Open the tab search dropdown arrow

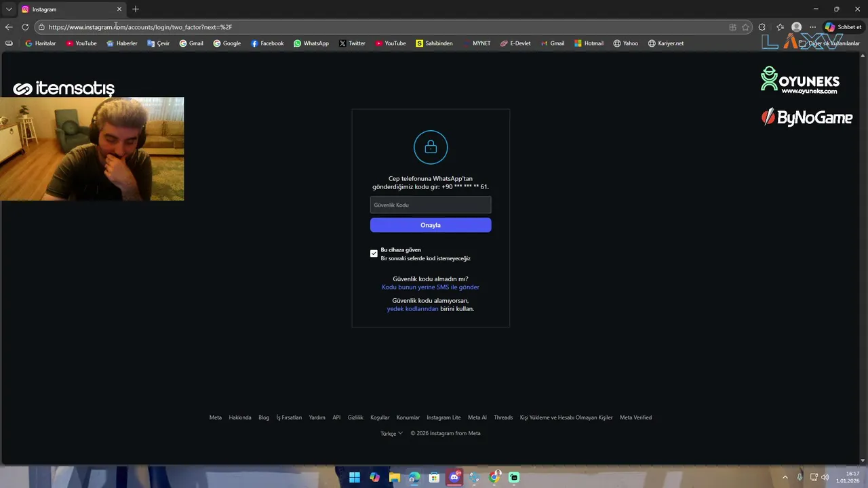tap(9, 9)
